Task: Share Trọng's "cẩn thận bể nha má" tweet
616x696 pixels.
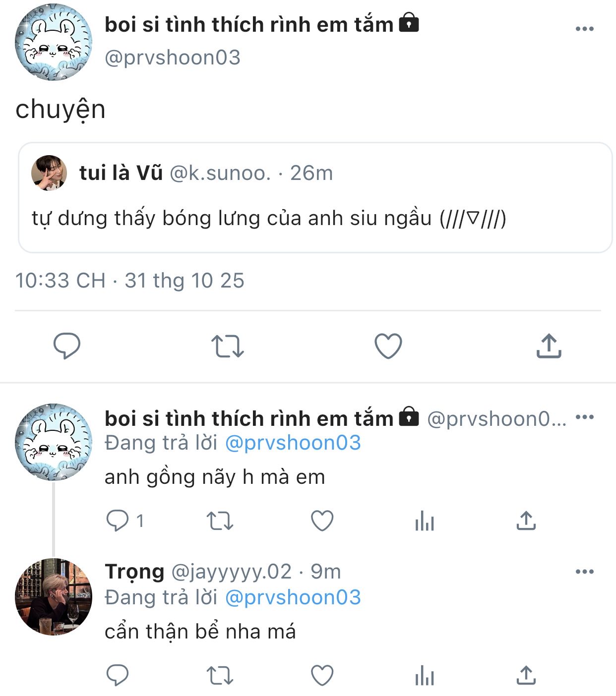Action: pyautogui.click(x=526, y=675)
